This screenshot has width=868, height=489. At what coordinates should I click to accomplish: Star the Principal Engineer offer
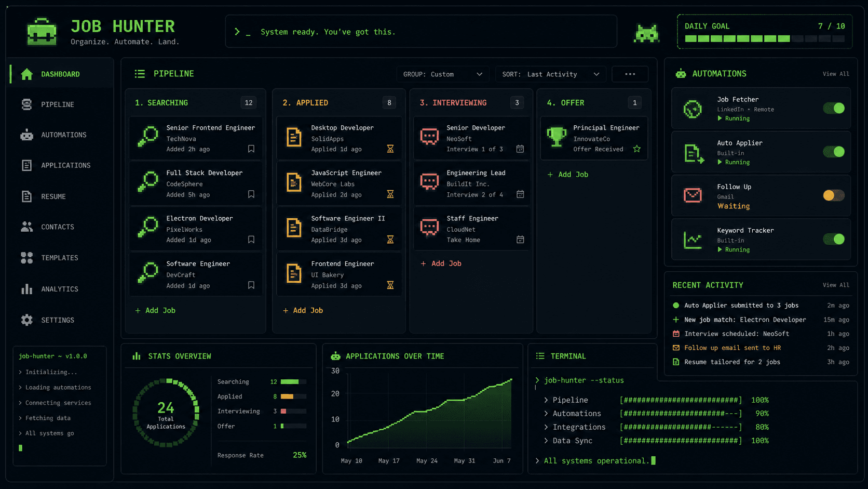point(637,149)
